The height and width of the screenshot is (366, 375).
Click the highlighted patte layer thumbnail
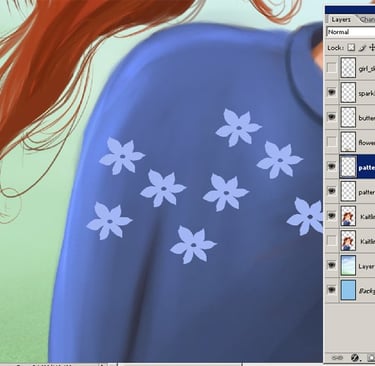tap(348, 166)
